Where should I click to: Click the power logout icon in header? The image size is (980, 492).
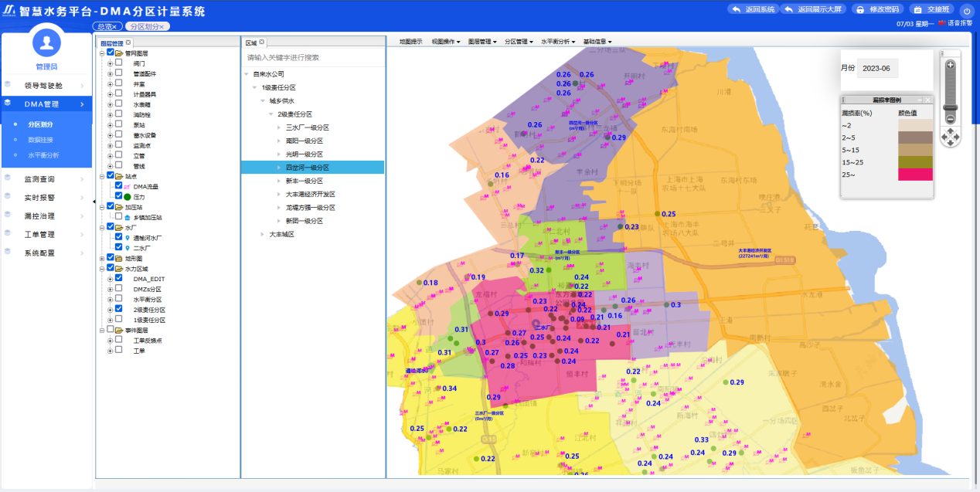966,10
